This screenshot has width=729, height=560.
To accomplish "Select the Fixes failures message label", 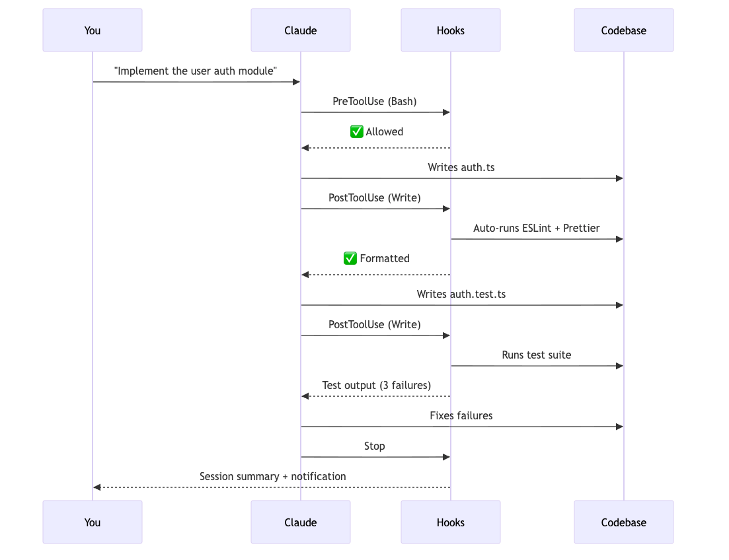I will tap(461, 415).
